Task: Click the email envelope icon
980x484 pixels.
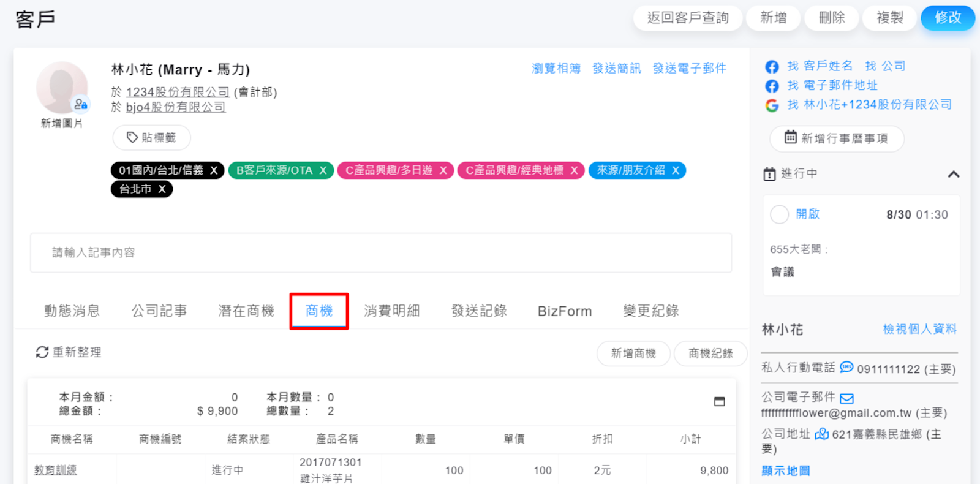Action: coord(846,399)
